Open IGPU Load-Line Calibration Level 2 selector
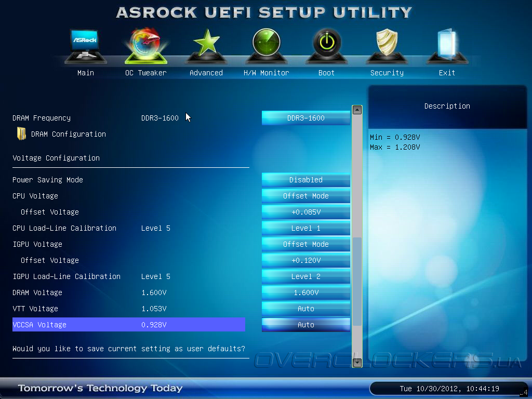532x399 pixels. pyautogui.click(x=305, y=276)
